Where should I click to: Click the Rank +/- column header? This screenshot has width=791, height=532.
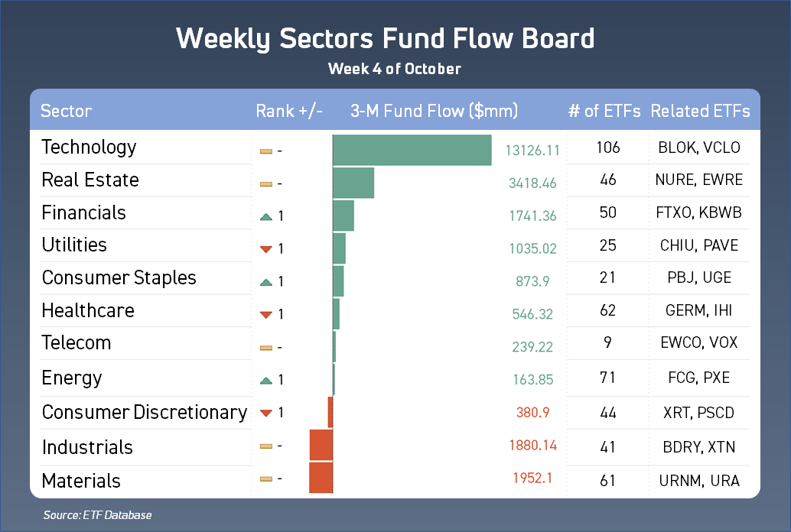pos(289,111)
